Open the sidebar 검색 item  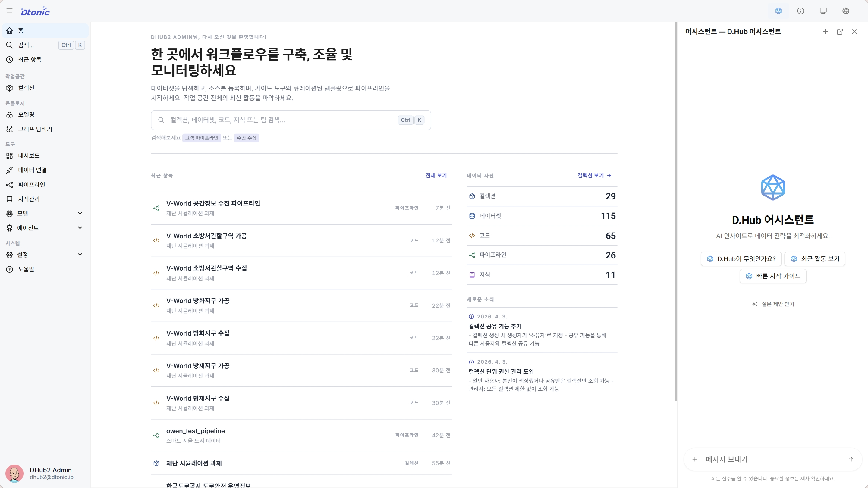point(45,45)
